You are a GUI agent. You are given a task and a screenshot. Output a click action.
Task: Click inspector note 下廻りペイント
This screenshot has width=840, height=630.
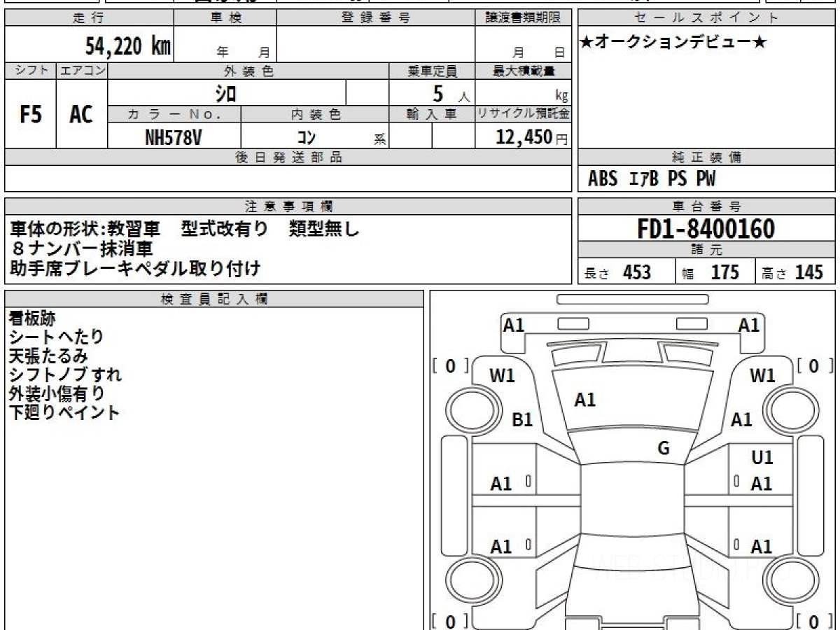tap(64, 412)
